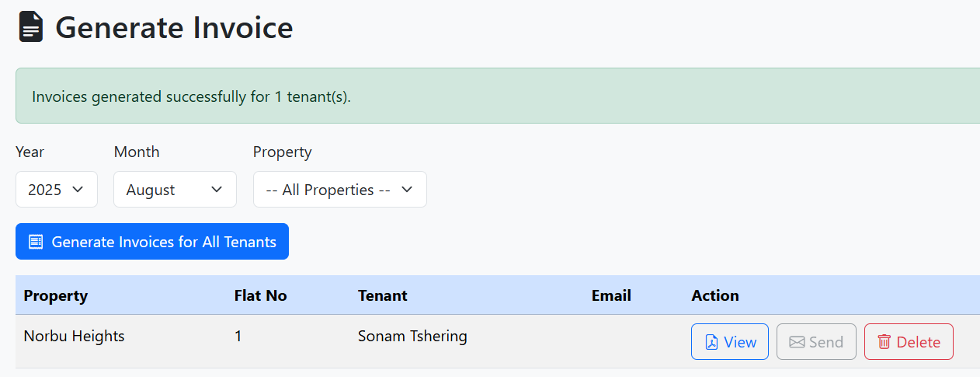This screenshot has height=377, width=980.
Task: Expand the Month dropdown showing August
Action: pos(175,190)
